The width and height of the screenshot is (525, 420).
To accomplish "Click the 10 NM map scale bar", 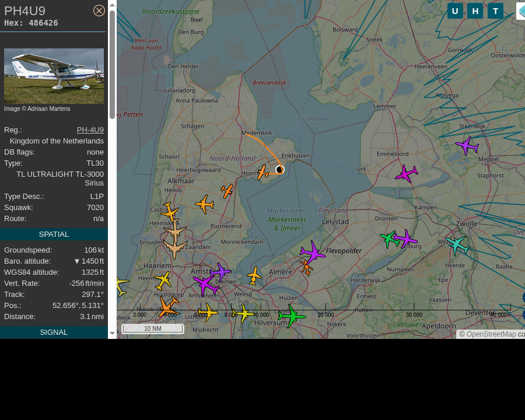I will tap(153, 328).
